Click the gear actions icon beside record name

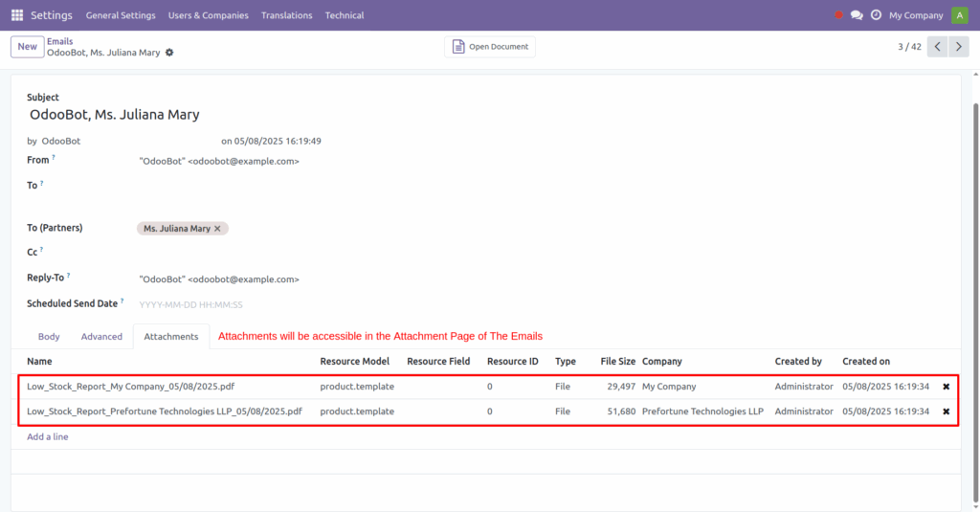click(169, 53)
